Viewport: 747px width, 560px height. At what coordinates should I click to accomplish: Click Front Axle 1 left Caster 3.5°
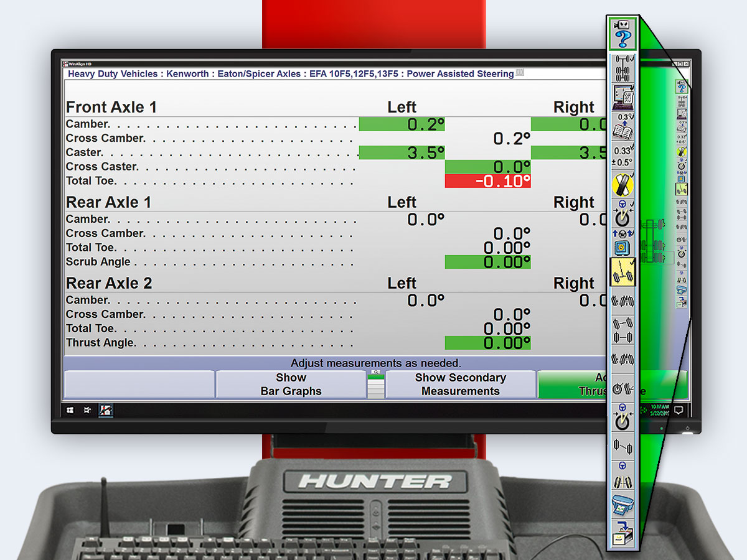click(x=402, y=152)
